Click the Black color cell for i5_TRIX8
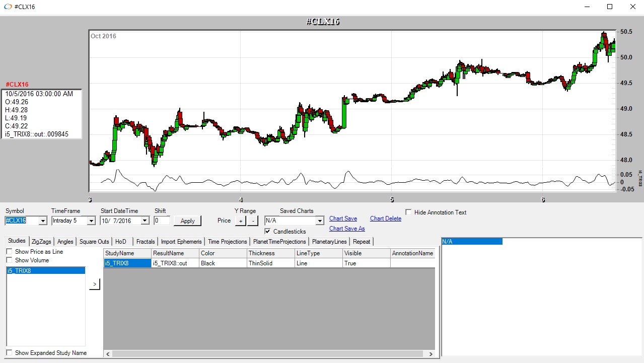 [x=222, y=263]
